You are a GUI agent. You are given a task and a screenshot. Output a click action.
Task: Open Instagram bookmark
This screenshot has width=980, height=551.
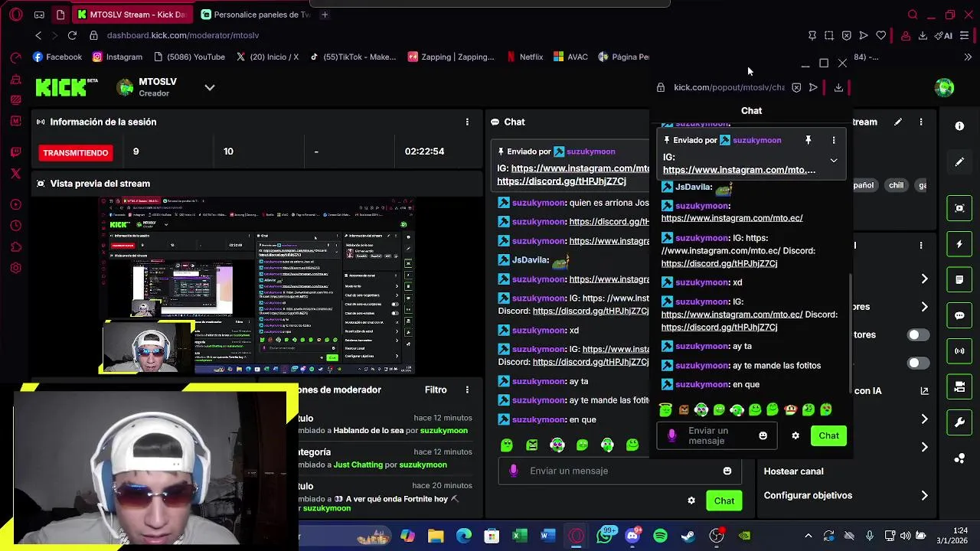(117, 57)
